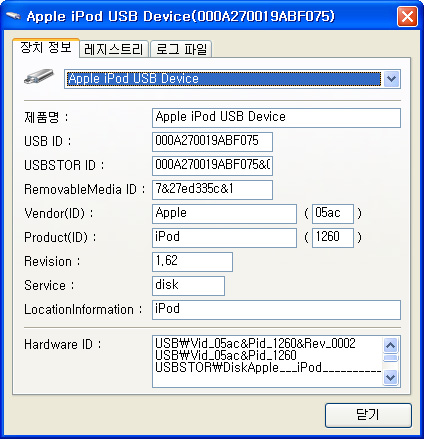Click the LocationInformation label

coord(83,310)
